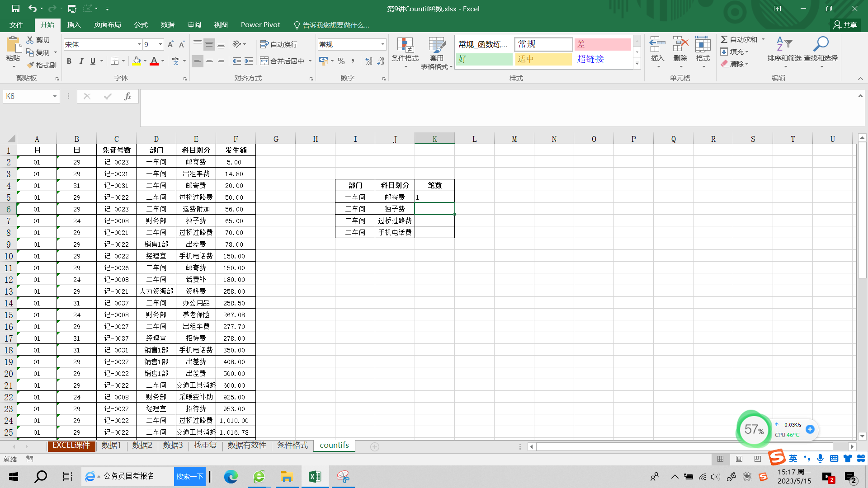Toggle bold formatting

pos(69,61)
